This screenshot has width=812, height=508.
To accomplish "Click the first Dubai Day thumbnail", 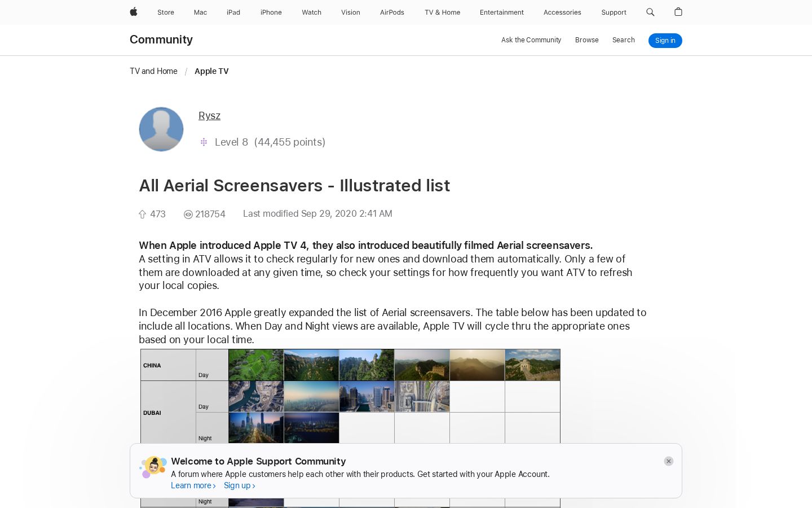I will click(x=256, y=396).
